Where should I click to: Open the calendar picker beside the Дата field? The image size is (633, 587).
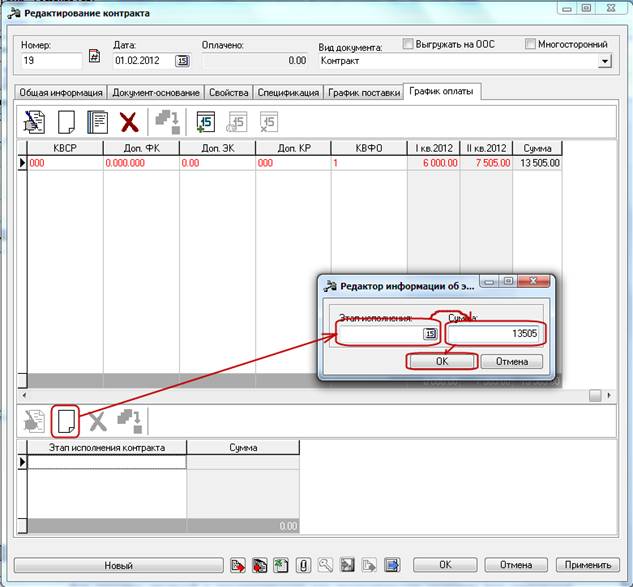pyautogui.click(x=182, y=61)
